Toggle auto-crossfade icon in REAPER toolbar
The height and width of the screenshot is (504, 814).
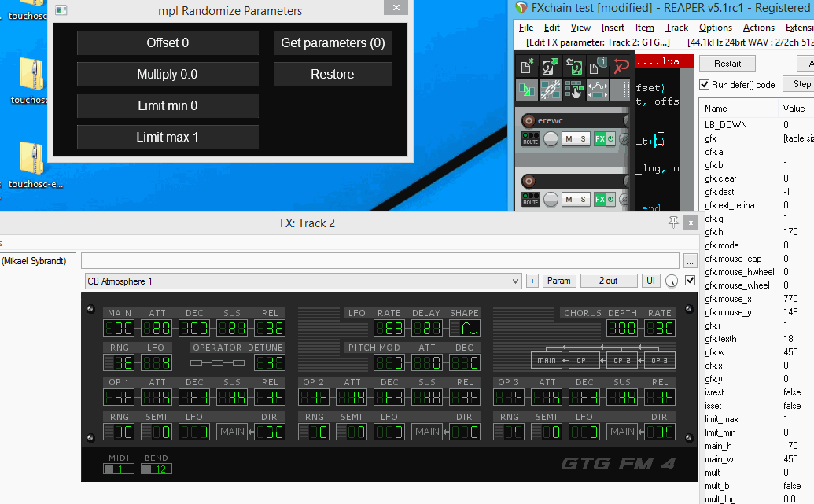[526, 90]
